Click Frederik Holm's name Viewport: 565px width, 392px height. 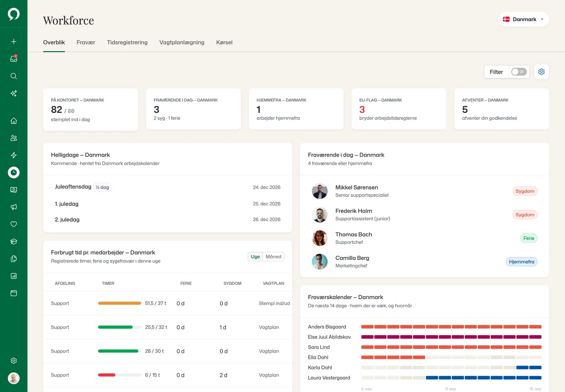tap(353, 211)
